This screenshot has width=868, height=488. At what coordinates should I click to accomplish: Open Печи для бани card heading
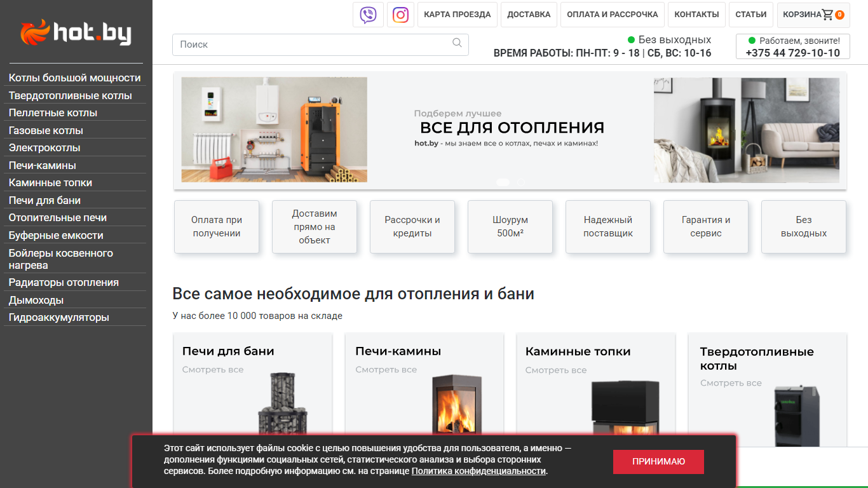coord(228,351)
